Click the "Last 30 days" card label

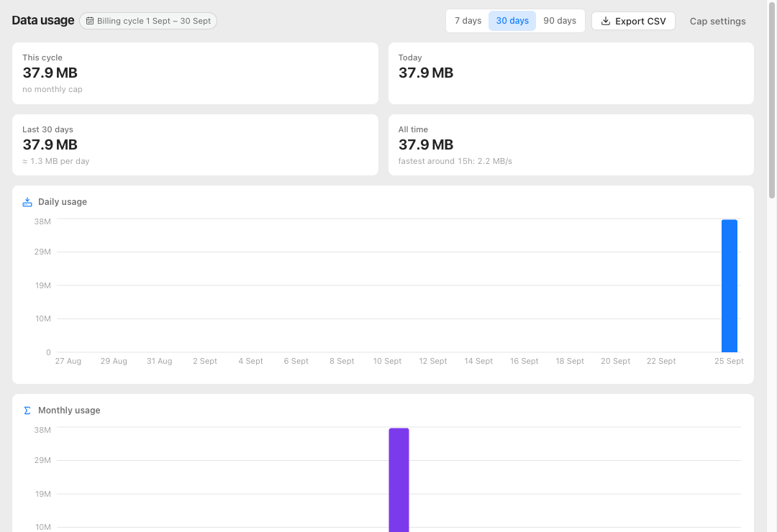[x=47, y=129]
